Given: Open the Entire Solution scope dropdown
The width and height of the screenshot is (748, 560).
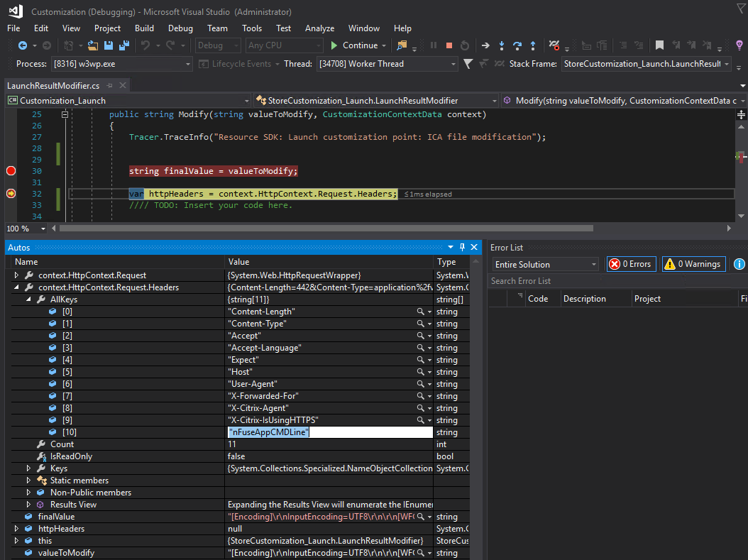Looking at the screenshot, I should click(546, 264).
